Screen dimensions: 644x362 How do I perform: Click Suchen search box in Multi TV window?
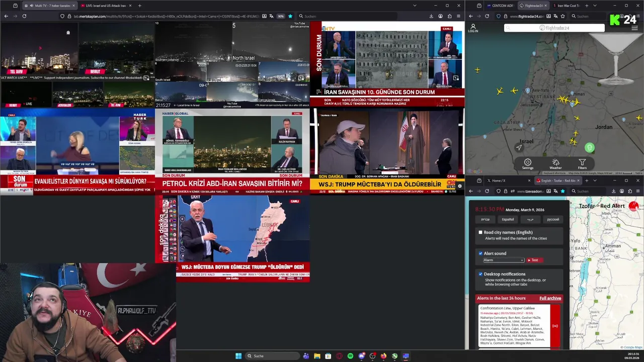pyautogui.click(x=347, y=16)
